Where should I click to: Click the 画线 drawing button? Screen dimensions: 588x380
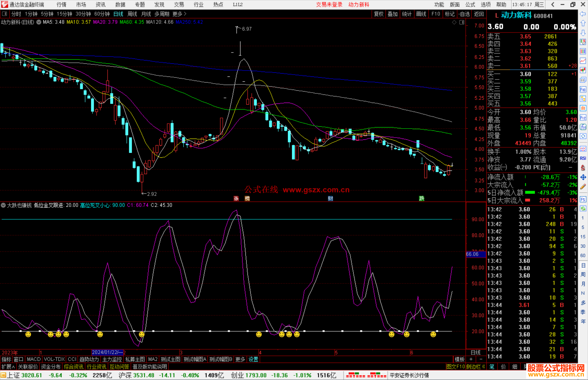tap(421, 14)
